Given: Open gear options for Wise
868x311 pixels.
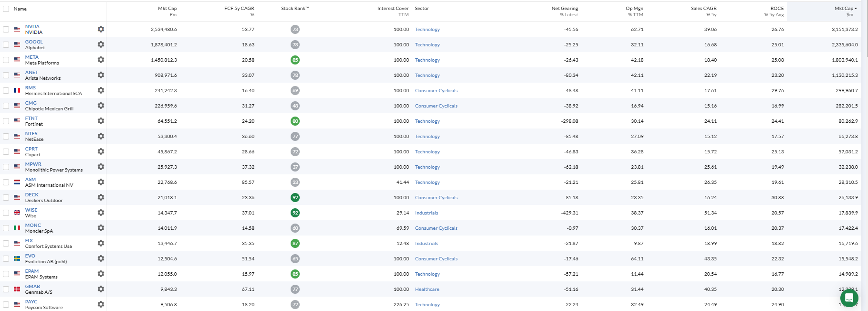Looking at the screenshot, I should [101, 213].
